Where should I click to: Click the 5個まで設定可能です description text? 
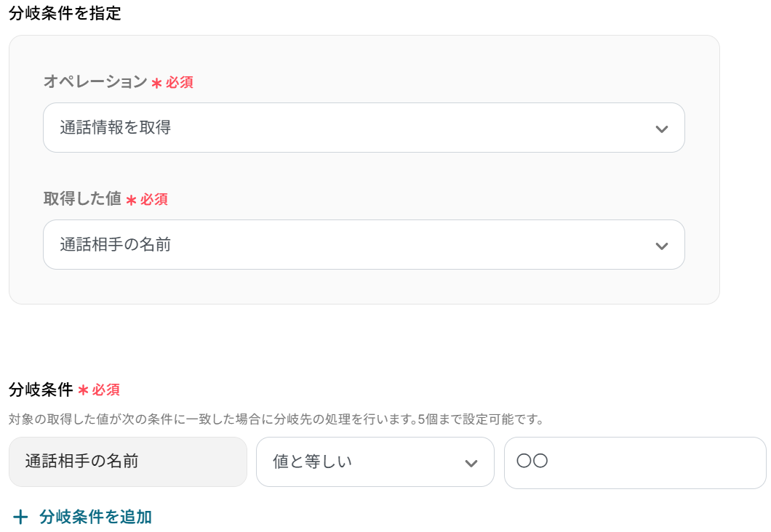click(x=480, y=419)
